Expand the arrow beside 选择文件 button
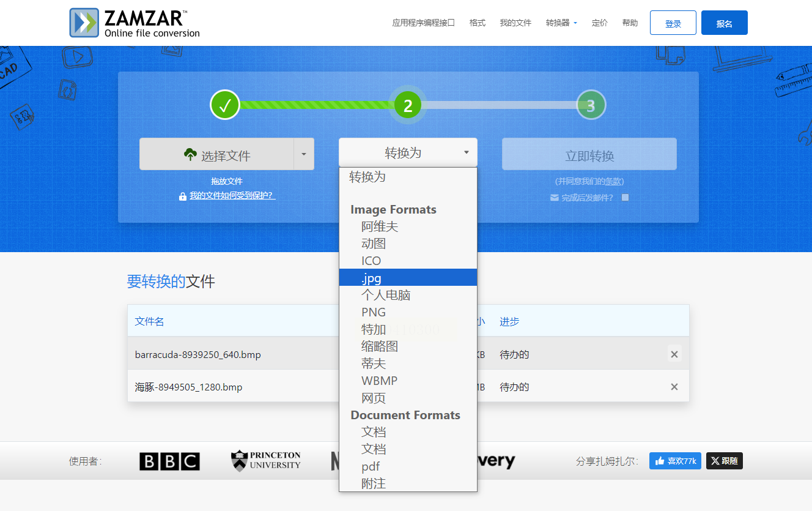 click(304, 154)
